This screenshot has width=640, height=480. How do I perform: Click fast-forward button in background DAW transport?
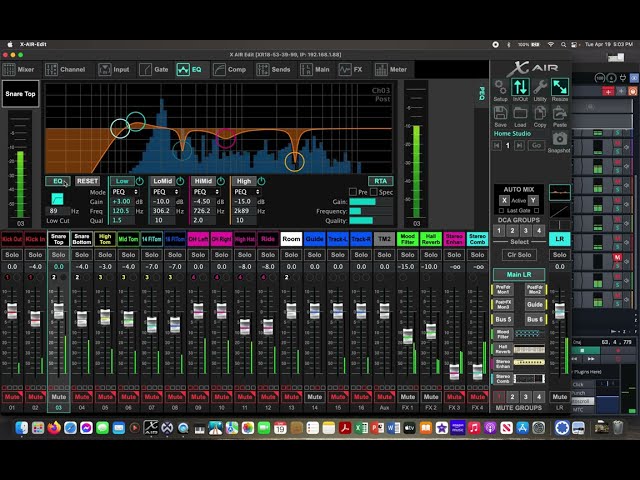click(x=591, y=359)
